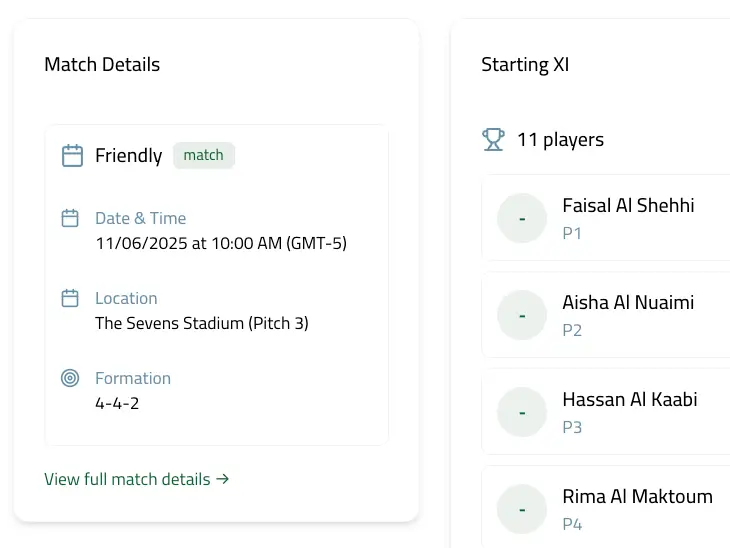Click The Sevens Stadium location text
The height and width of the screenshot is (548, 730).
coord(202,324)
